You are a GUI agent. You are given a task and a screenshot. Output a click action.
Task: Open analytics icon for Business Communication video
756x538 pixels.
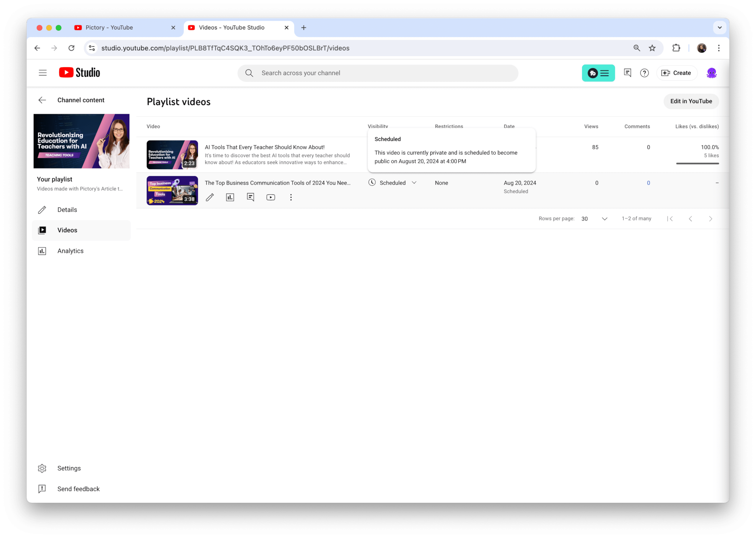[x=230, y=197]
